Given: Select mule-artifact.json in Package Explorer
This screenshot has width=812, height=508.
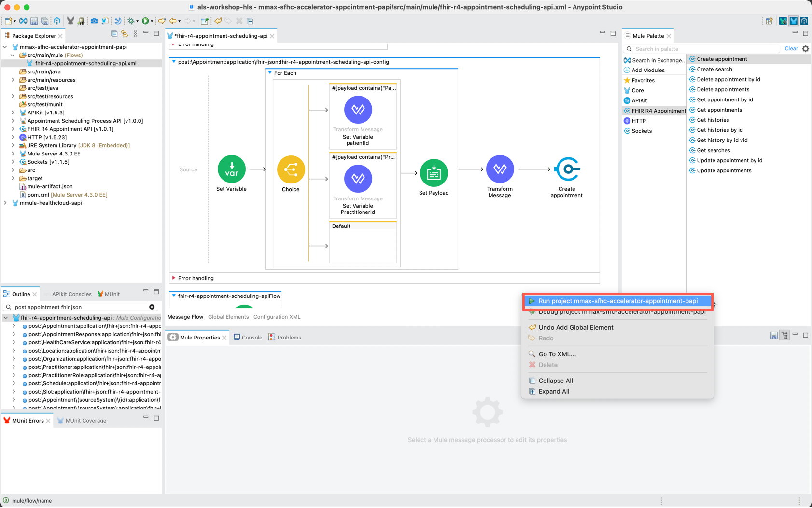Looking at the screenshot, I should tap(46, 187).
